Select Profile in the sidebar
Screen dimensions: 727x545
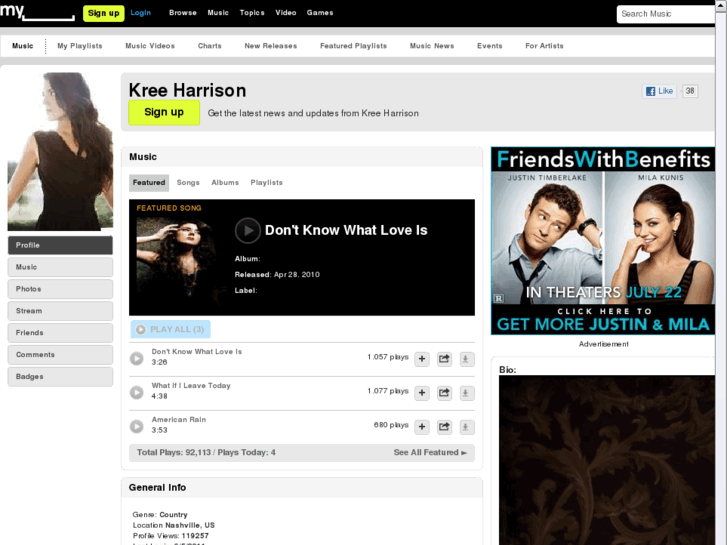60,245
